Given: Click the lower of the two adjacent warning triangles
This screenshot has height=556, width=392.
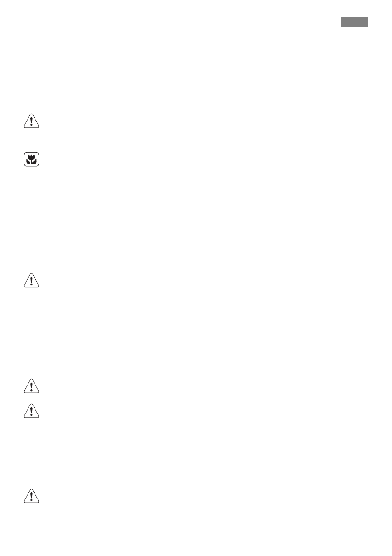Looking at the screenshot, I should (32, 411).
